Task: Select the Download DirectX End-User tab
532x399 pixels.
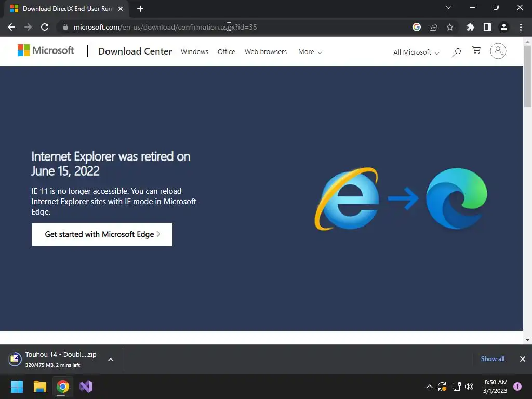Action: [x=67, y=9]
